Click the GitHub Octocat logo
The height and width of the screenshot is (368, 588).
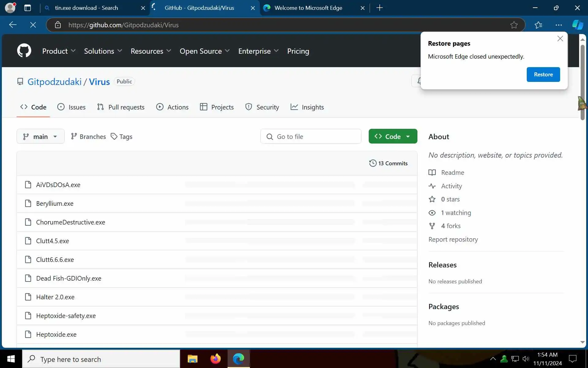24,51
